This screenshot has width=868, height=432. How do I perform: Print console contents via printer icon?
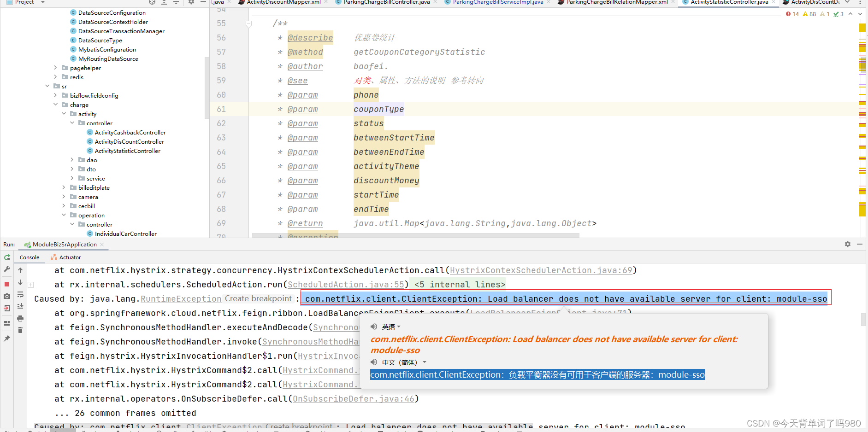point(20,318)
